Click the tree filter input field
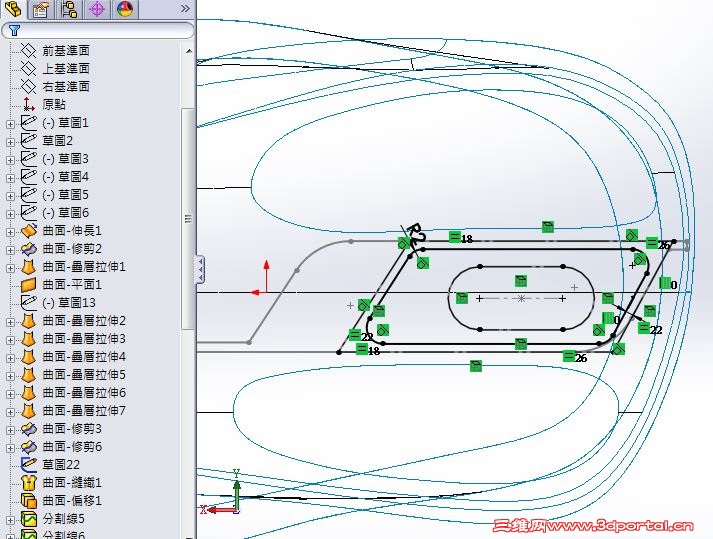Image resolution: width=713 pixels, height=539 pixels. [97, 30]
